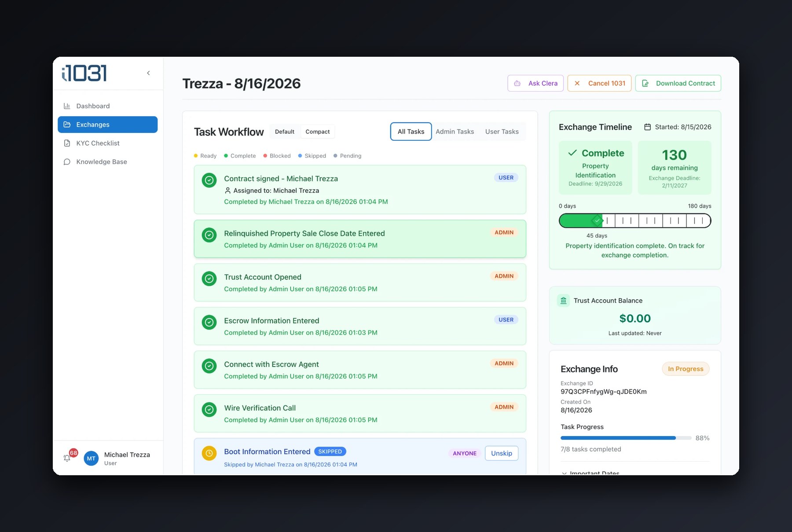Collapse the sidebar with the chevron
Viewport: 792px width, 532px height.
[148, 73]
